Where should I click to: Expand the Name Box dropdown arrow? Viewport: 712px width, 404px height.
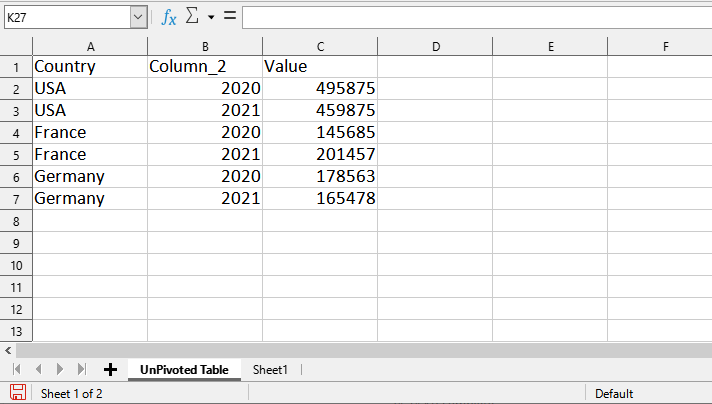tap(138, 17)
